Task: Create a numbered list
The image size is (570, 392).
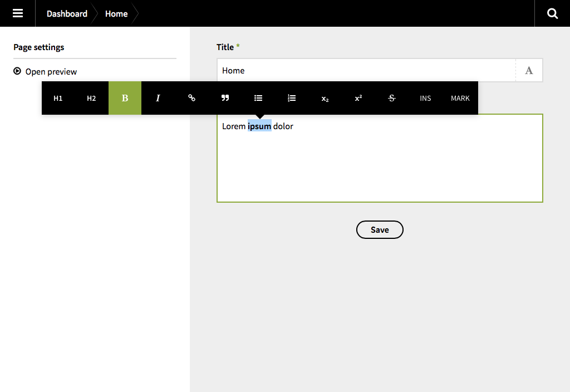Action: (292, 98)
